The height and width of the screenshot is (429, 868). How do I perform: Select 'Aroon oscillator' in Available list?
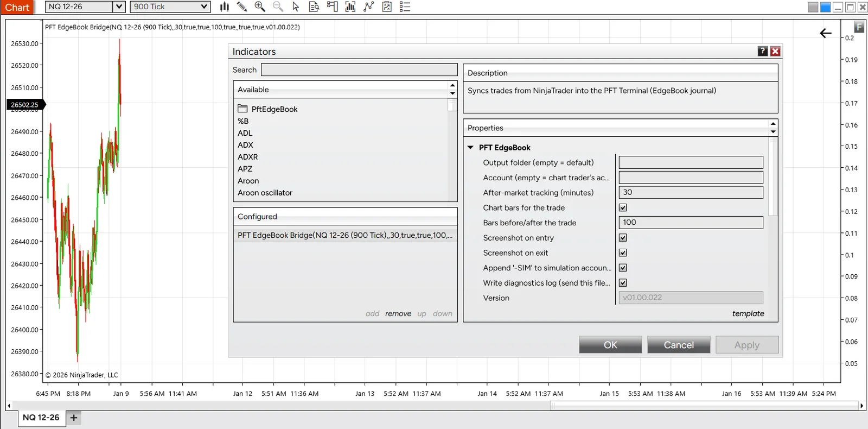point(265,193)
